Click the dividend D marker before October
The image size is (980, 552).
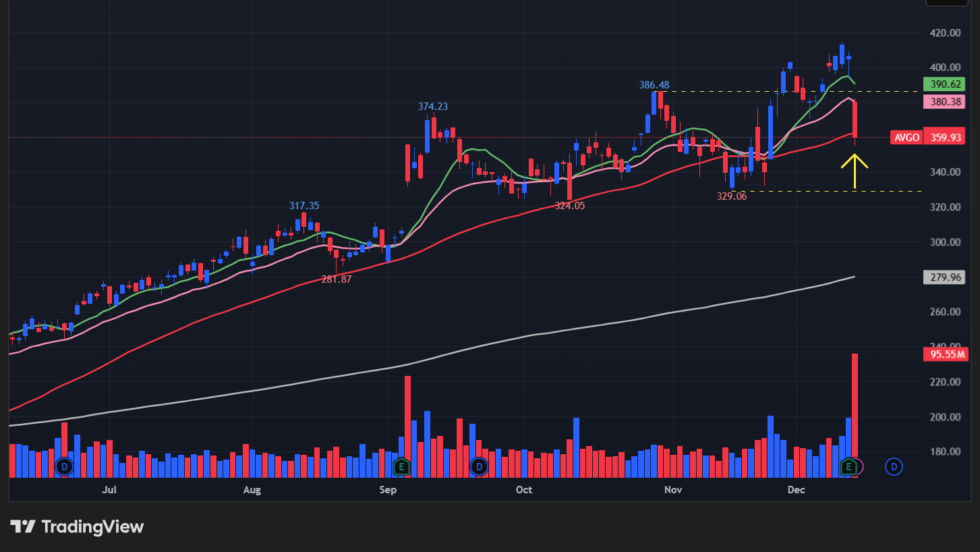pos(479,466)
